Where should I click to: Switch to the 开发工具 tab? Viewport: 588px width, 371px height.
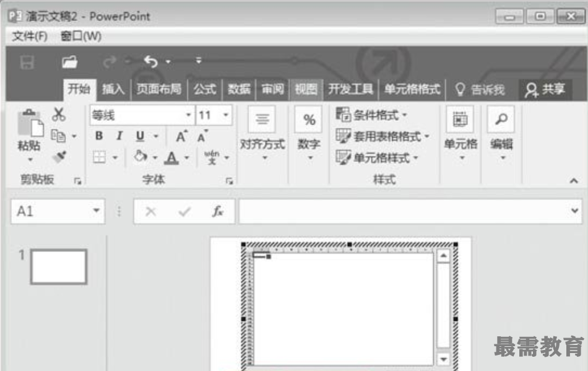[350, 89]
